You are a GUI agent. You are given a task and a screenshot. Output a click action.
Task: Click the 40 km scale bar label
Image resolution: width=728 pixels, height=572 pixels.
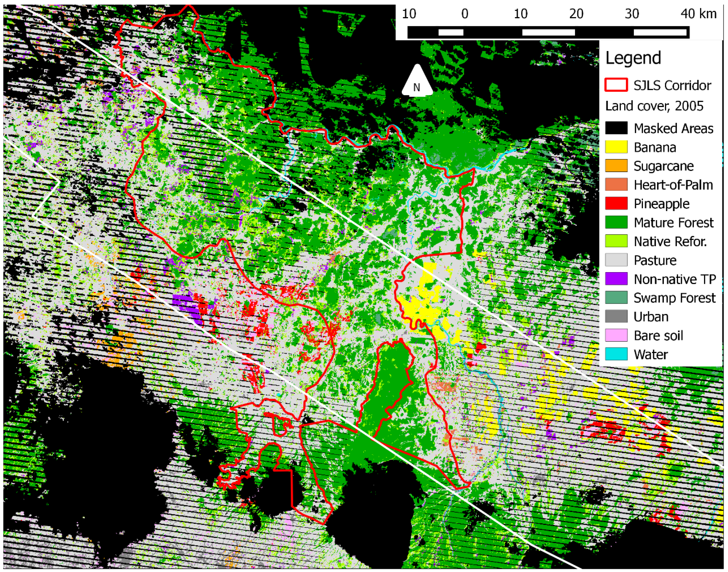point(698,14)
